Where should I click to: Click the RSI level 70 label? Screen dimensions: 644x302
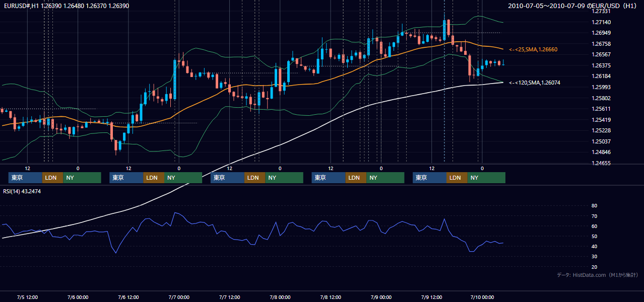click(x=594, y=216)
